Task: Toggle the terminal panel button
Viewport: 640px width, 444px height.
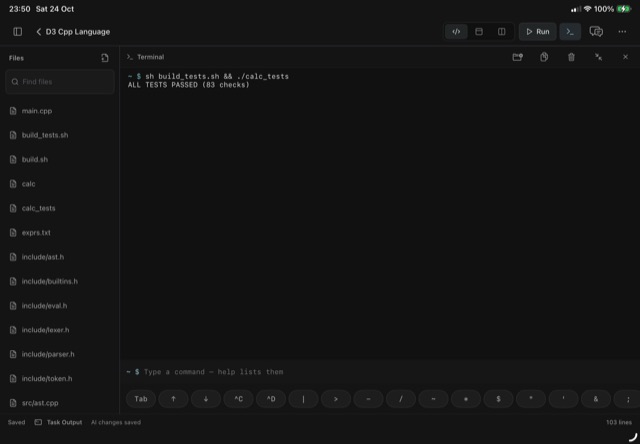Action: click(570, 31)
